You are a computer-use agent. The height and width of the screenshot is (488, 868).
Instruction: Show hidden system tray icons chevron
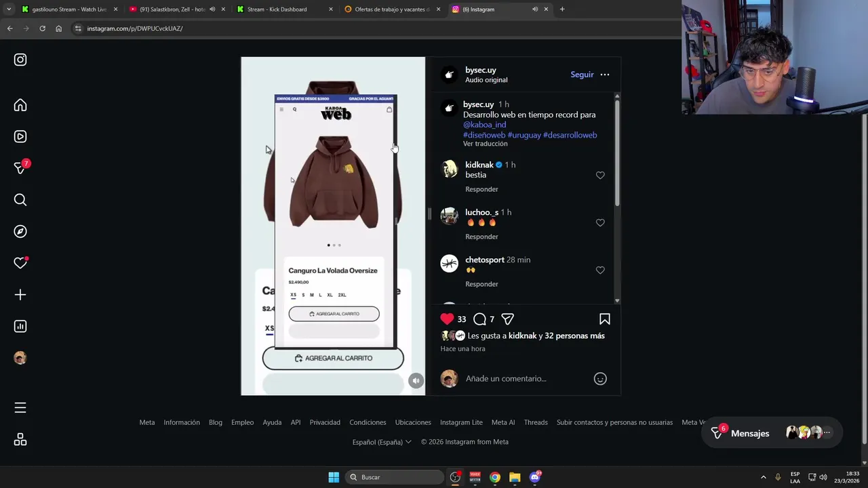[x=763, y=477]
